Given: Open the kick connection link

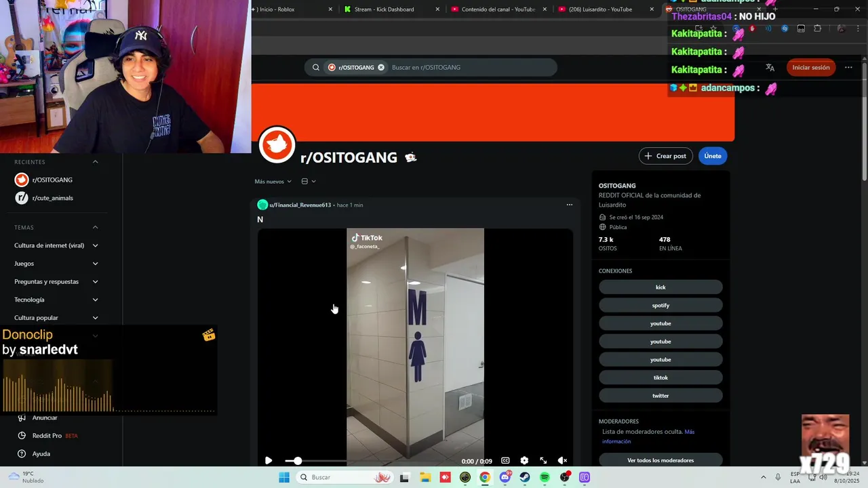Looking at the screenshot, I should (x=660, y=287).
